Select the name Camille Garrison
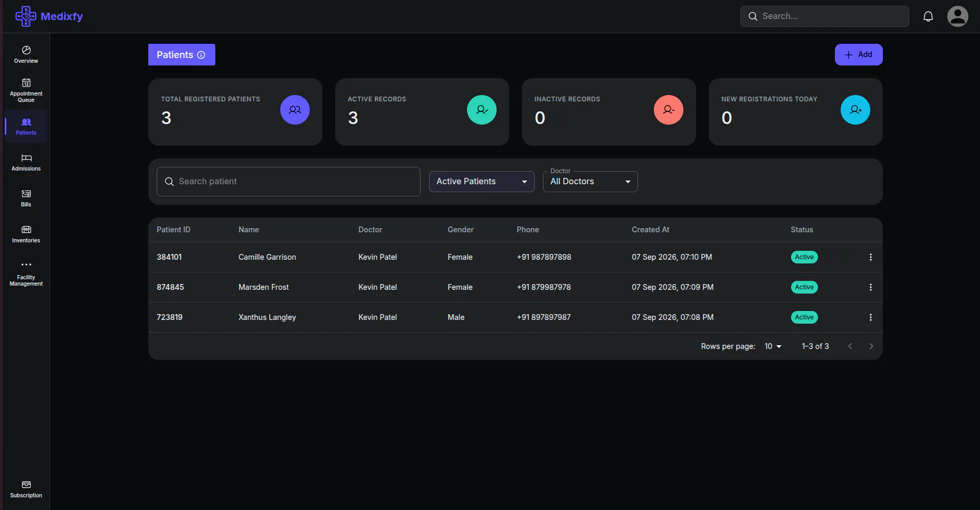Screen dimensions: 980x510 coord(267,257)
